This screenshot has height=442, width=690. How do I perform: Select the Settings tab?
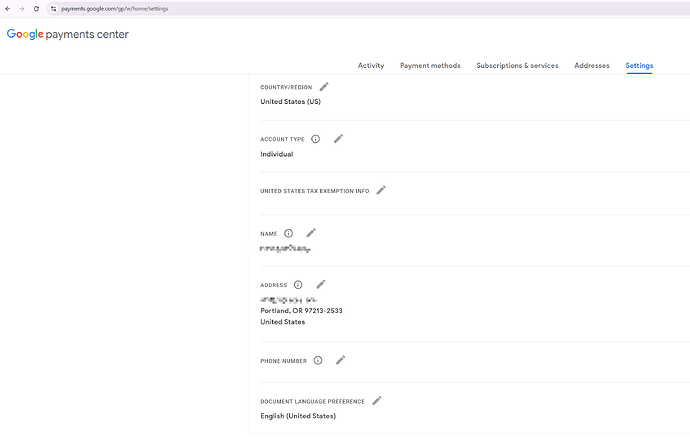tap(639, 65)
